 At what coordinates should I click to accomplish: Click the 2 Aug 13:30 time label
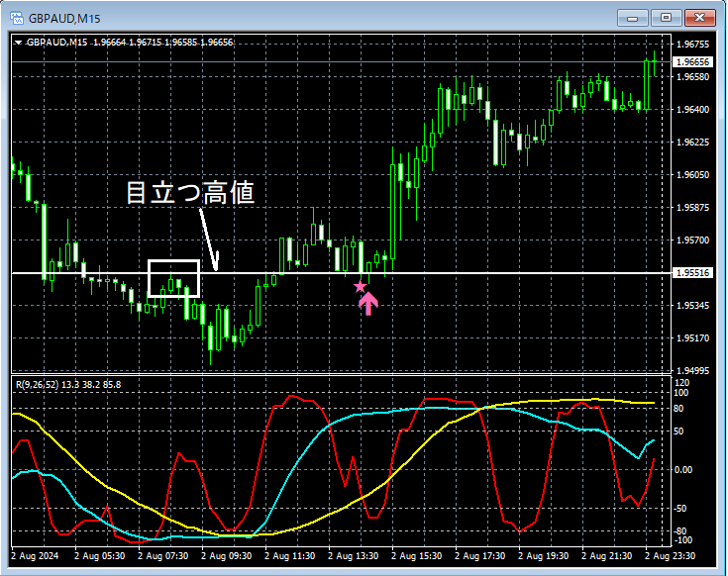point(353,556)
